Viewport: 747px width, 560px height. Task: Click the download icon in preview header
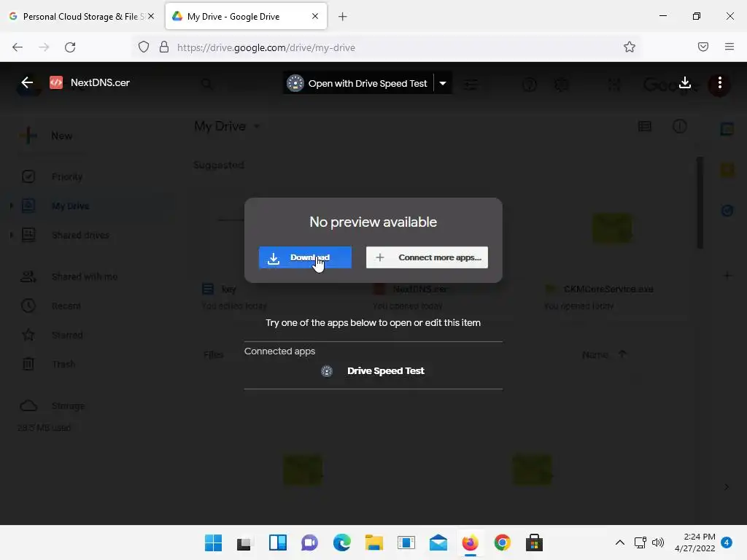pos(684,82)
